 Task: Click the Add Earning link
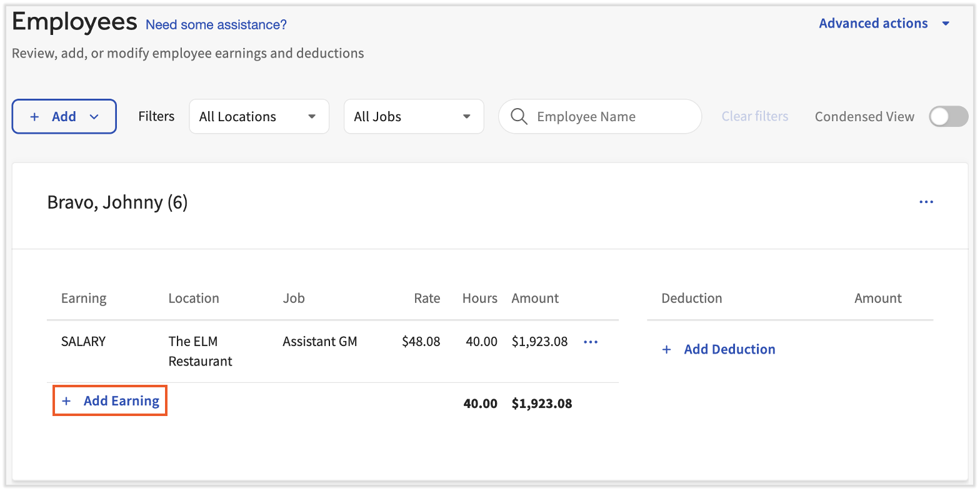click(121, 401)
